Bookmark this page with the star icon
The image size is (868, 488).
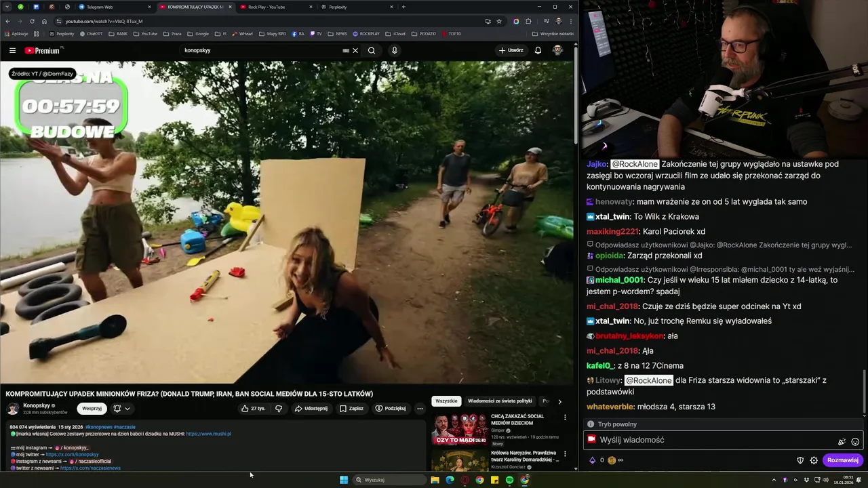click(499, 21)
